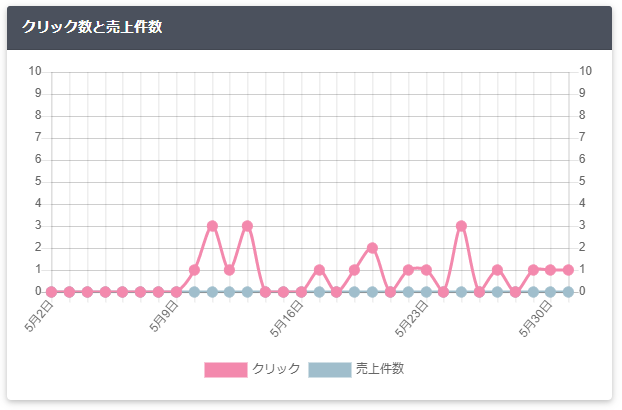Select the May 13 click peak point
The image size is (622, 410).
point(248,226)
